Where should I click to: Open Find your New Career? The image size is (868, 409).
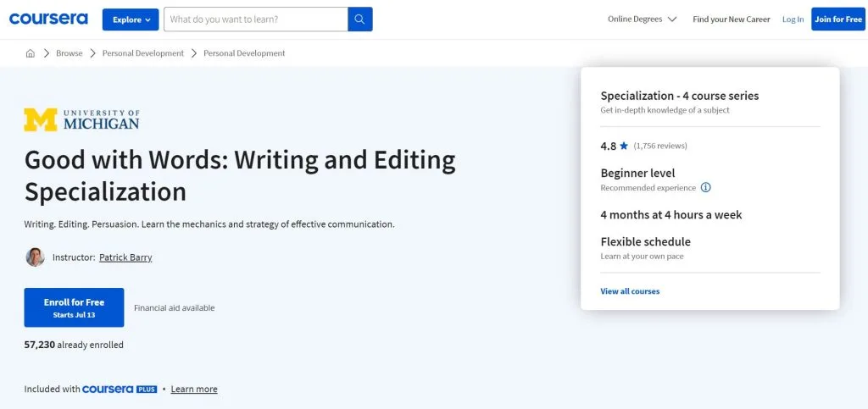732,19
